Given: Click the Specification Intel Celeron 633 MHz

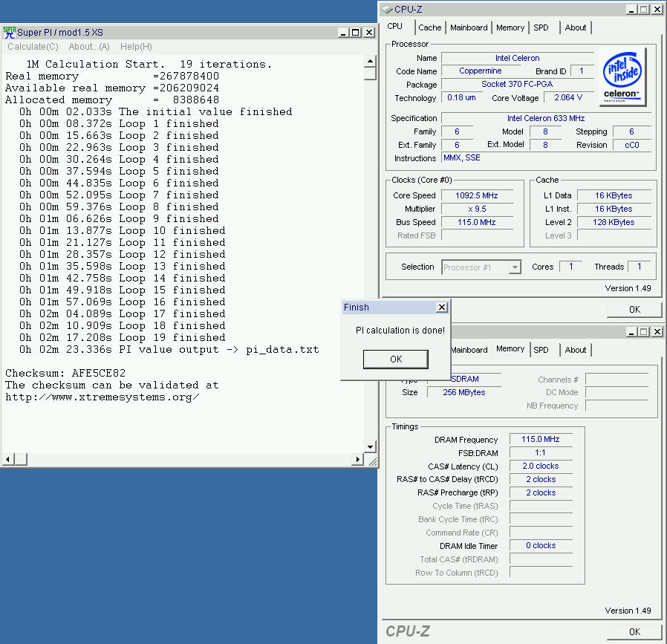Looking at the screenshot, I should (x=546, y=118).
